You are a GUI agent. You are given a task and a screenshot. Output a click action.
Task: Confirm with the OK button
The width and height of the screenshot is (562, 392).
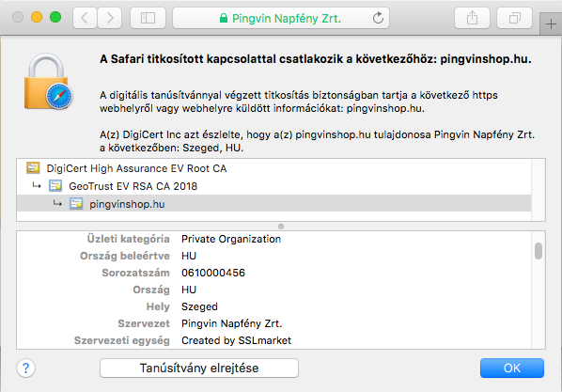coord(512,368)
